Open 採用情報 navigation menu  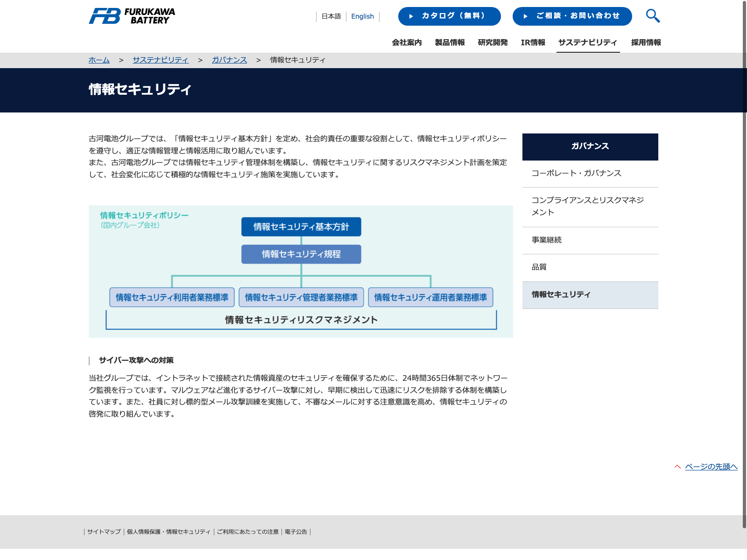pos(646,42)
